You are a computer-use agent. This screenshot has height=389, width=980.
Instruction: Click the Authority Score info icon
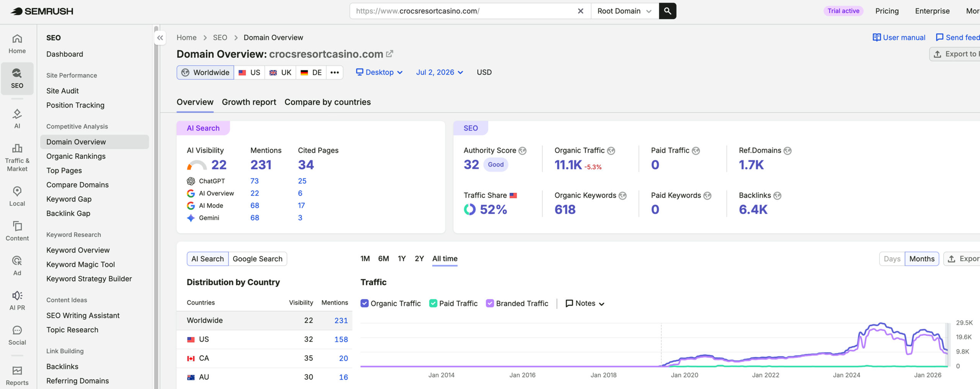[x=523, y=151]
